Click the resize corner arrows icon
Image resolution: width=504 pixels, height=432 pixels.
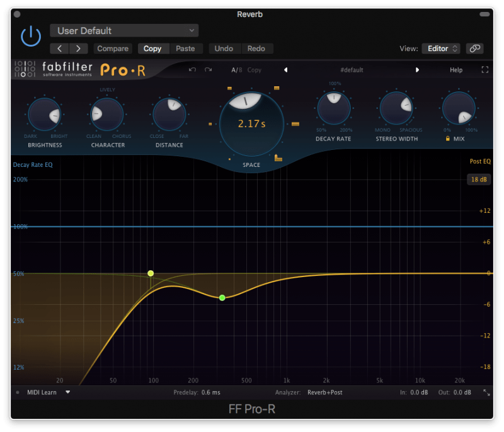click(x=486, y=392)
